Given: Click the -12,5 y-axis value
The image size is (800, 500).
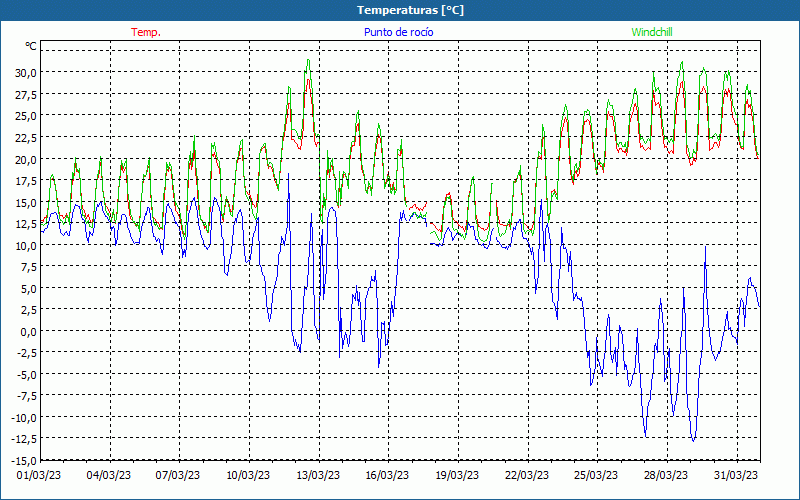Looking at the screenshot, I should 24,440.
